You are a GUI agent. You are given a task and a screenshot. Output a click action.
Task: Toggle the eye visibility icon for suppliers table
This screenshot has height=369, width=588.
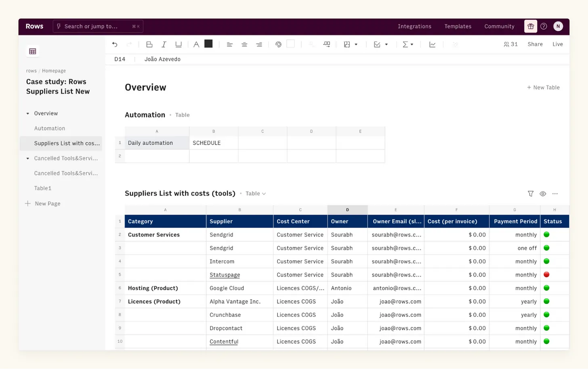[543, 194]
